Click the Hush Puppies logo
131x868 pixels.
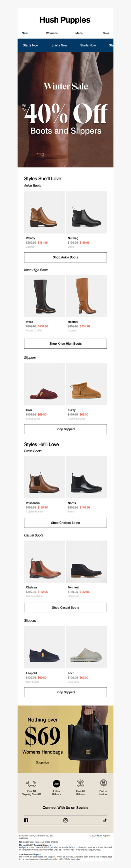click(x=65, y=20)
